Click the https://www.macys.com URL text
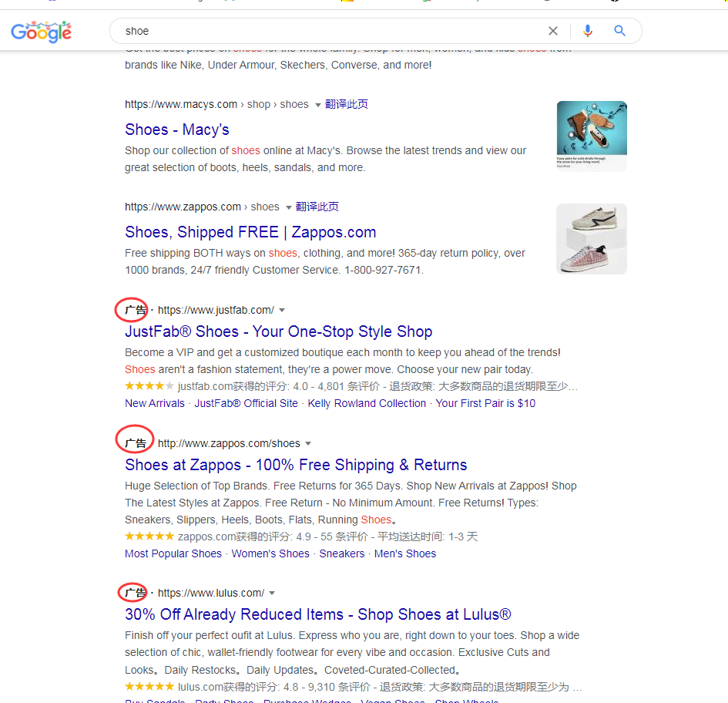Viewport: 728px width, 703px height. 181,104
